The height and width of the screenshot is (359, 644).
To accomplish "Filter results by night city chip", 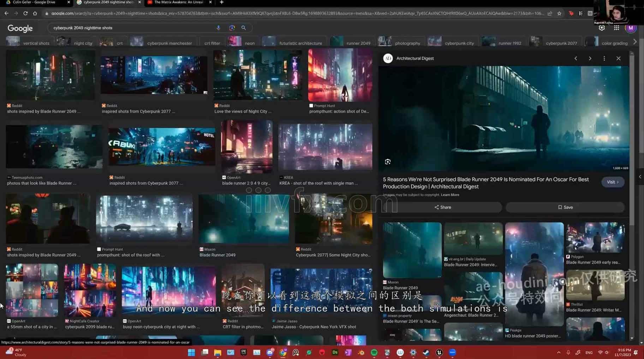I will click(75, 43).
